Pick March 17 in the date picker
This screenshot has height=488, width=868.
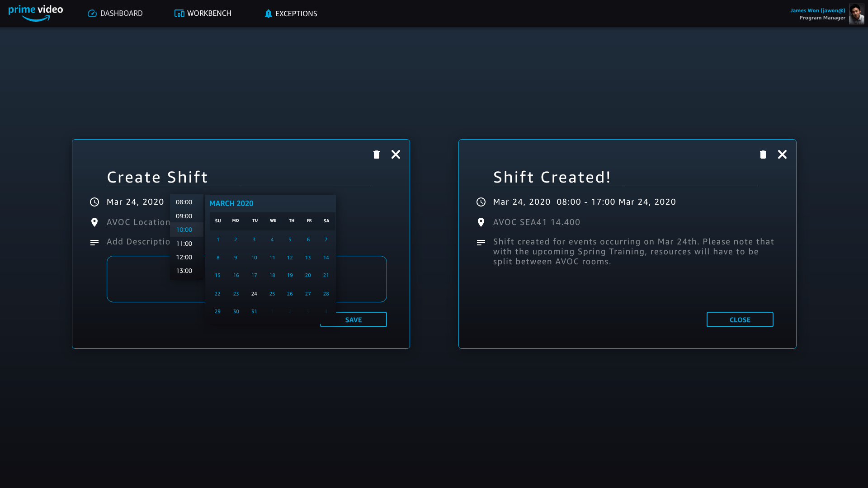pyautogui.click(x=254, y=275)
